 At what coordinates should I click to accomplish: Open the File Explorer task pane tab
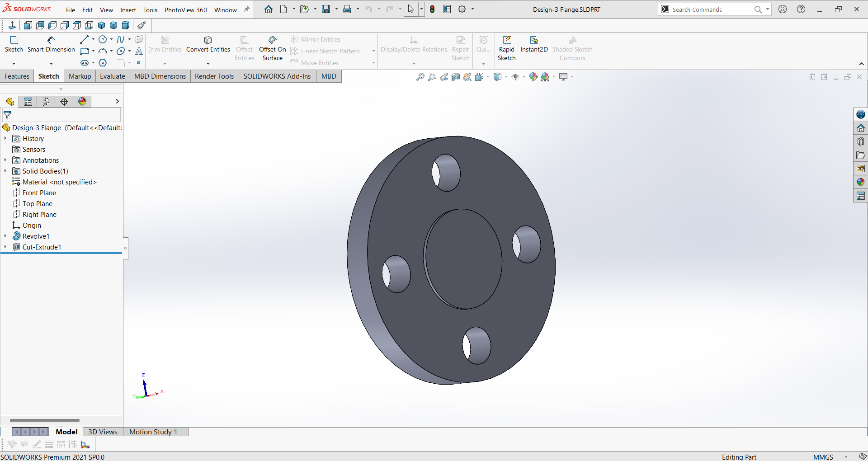[861, 155]
